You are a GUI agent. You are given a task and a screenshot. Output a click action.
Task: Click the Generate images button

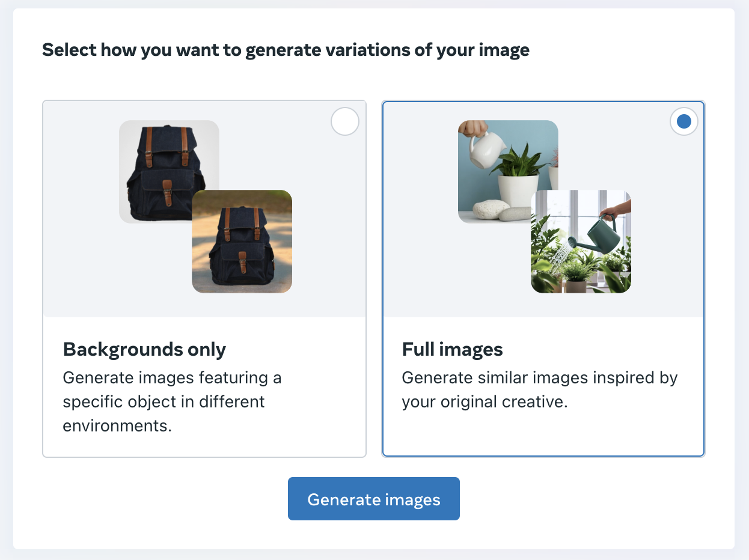point(374,499)
